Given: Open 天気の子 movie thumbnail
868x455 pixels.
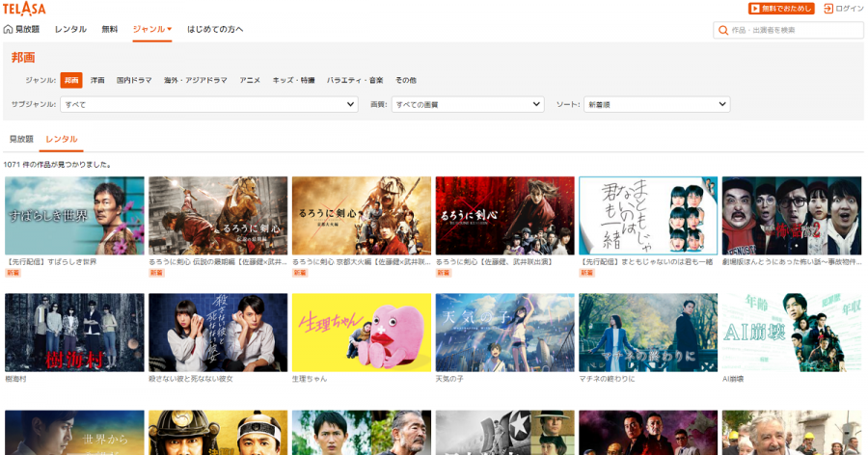Looking at the screenshot, I should click(504, 333).
